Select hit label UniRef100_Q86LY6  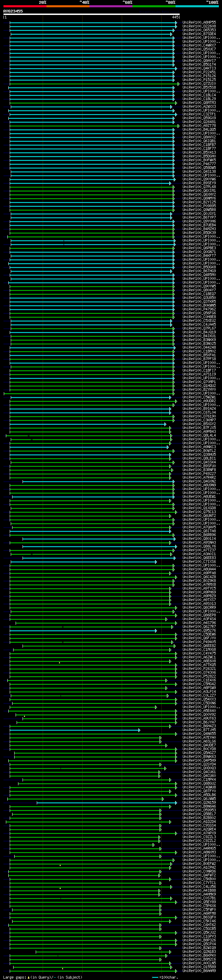click(199, 546)
